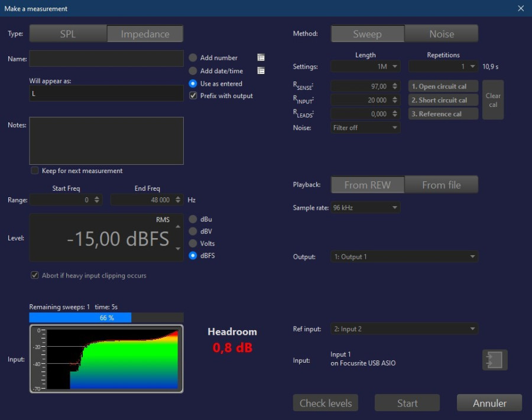Viewport: 532px width, 420px height.
Task: Select the Sweep method
Action: pos(368,34)
